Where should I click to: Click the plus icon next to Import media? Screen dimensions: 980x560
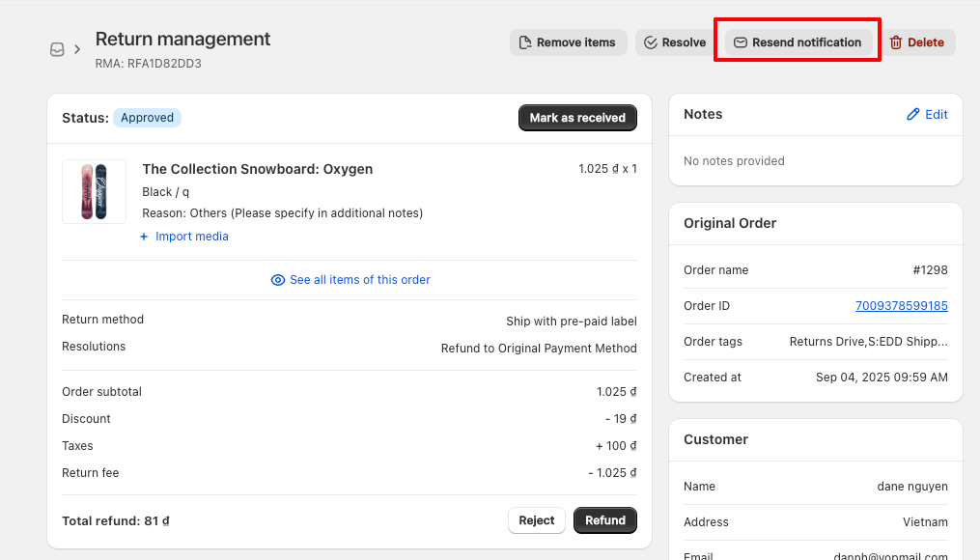[x=145, y=237]
